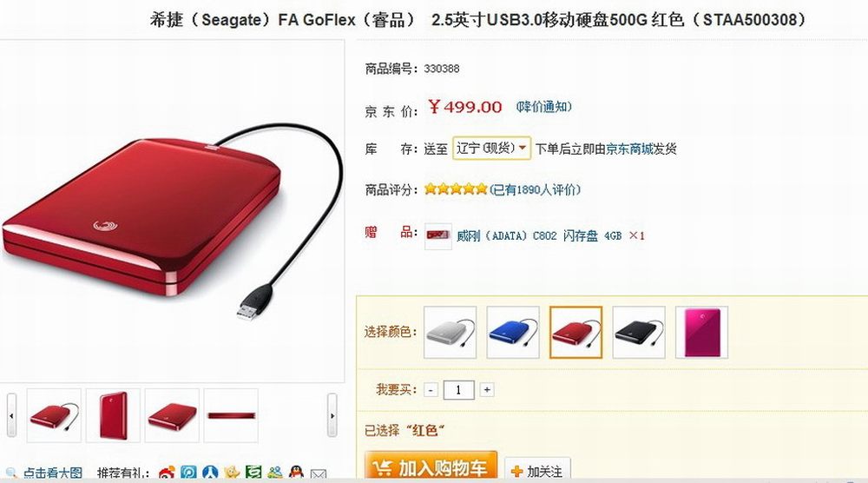The width and height of the screenshot is (868, 483).
Task: Open the 辽宁(现货) delivery region dropdown
Action: [x=491, y=148]
